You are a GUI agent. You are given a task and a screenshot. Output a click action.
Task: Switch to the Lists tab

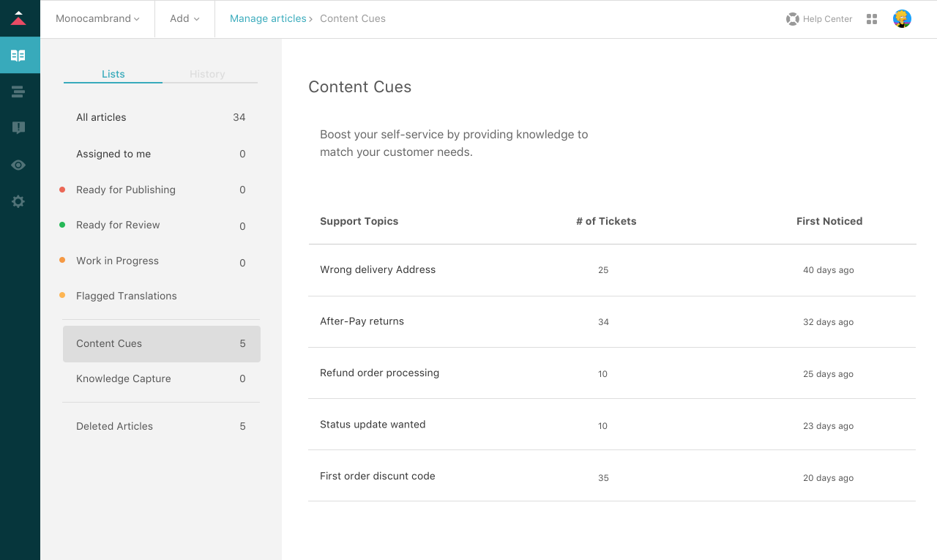[x=113, y=74]
